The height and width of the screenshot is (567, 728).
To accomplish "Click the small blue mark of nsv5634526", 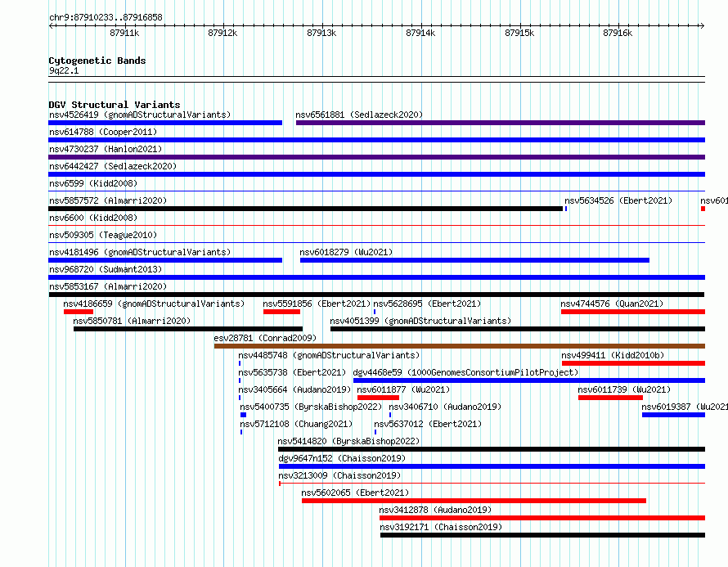I will [566, 209].
